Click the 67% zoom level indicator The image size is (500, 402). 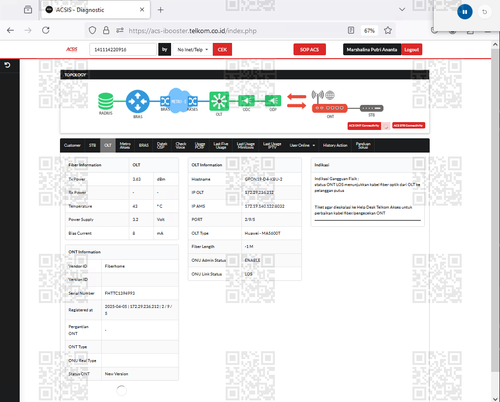click(369, 31)
